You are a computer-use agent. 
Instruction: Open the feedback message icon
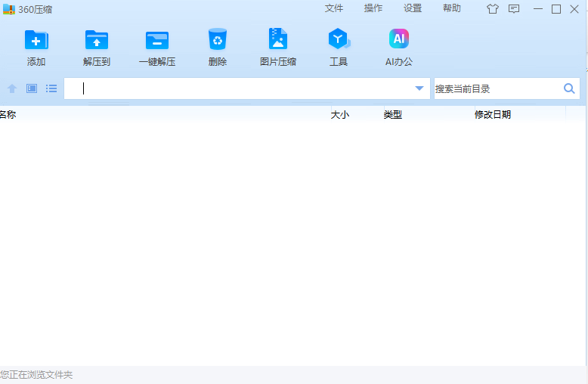[514, 9]
